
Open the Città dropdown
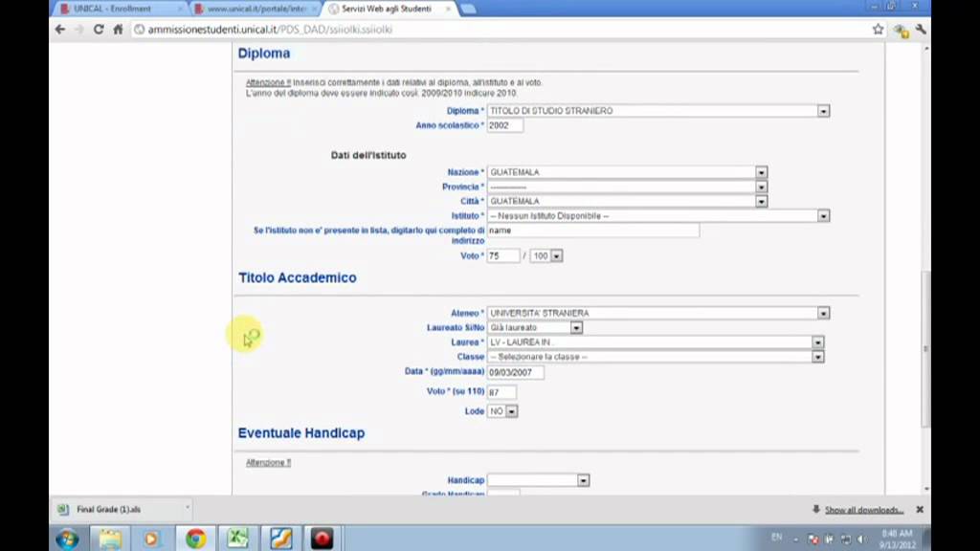[x=627, y=201]
